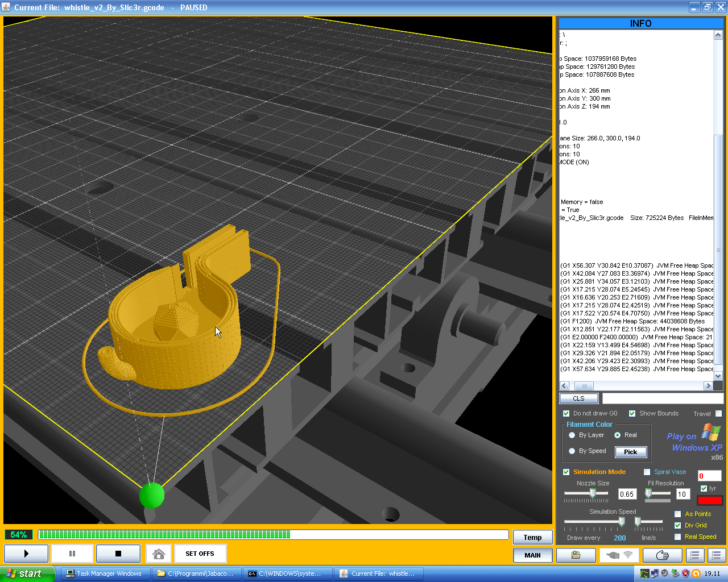Viewport: 728px width, 582px height.
Task: Pause the simulation playback
Action: coord(72,554)
